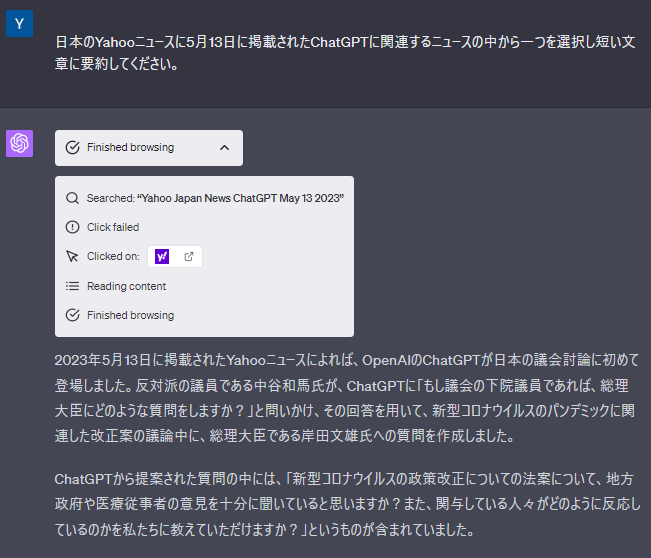The image size is (651, 558).
Task: Click the user's question about Yahooニュース
Action: [x=345, y=53]
